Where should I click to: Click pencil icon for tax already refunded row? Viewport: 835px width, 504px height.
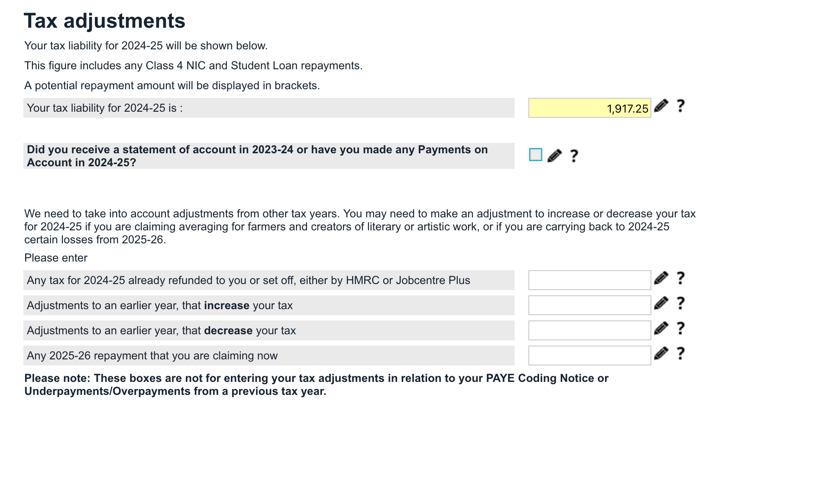pyautogui.click(x=661, y=278)
